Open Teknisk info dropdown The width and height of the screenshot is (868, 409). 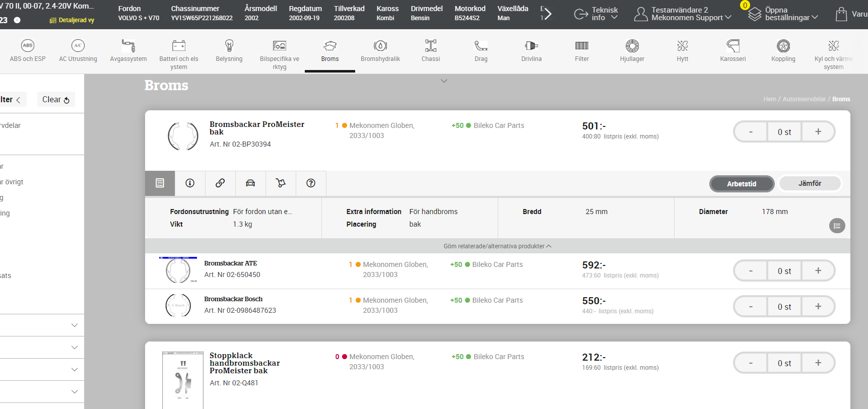click(x=596, y=14)
